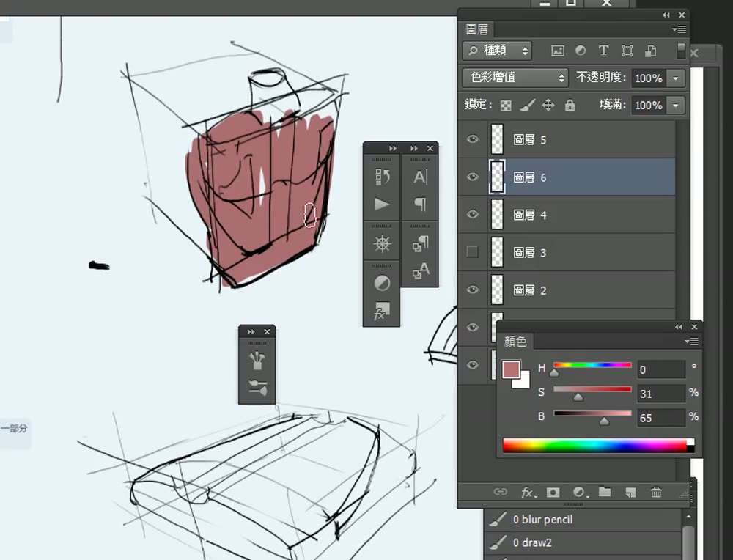Click the pixel layer filter icon
733x560 pixels.
tap(557, 51)
